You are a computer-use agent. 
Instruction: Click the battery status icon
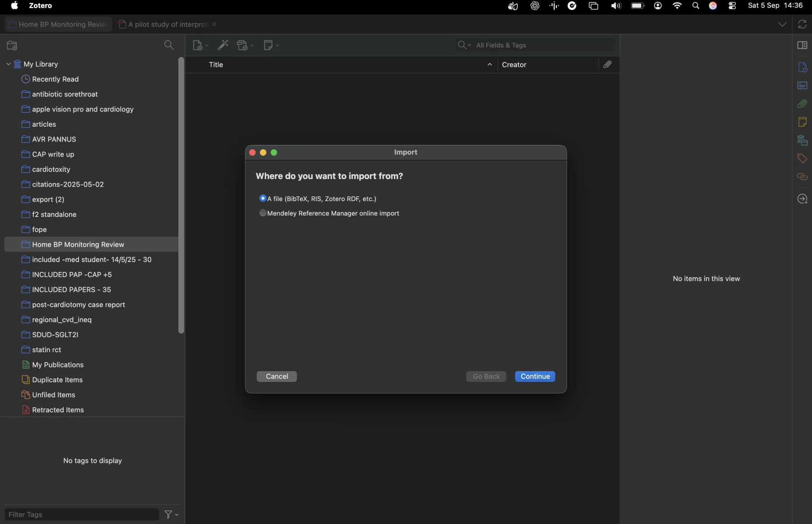click(637, 6)
